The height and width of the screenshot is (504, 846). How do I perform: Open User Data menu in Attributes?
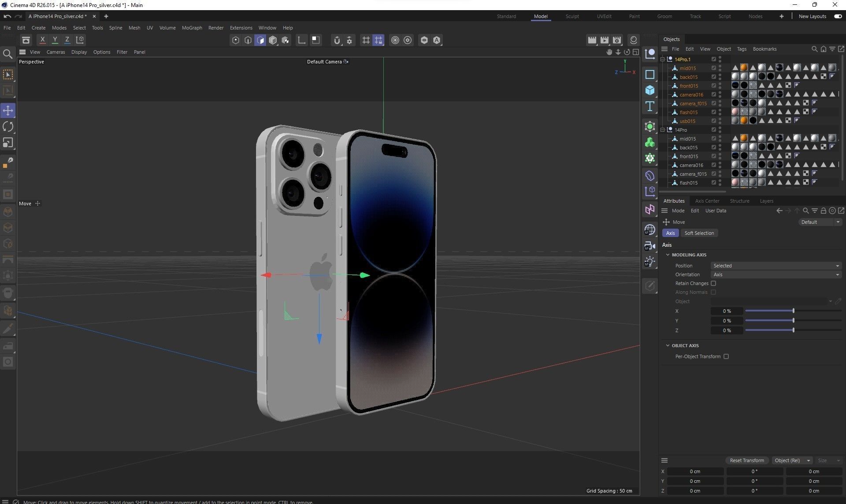pyautogui.click(x=716, y=211)
